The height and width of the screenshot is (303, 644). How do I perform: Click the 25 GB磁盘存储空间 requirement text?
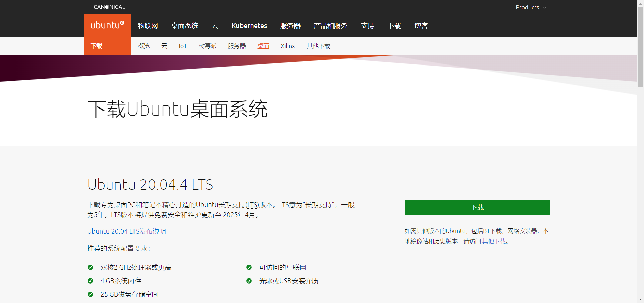[129, 294]
